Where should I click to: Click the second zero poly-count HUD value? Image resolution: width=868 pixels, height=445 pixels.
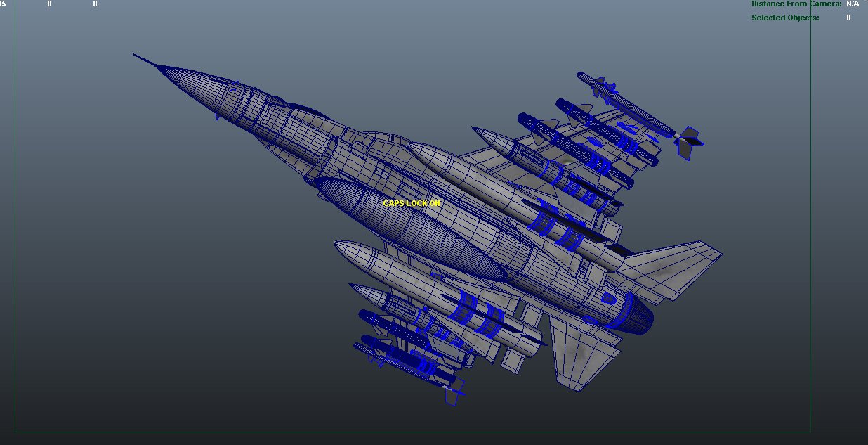tap(94, 4)
